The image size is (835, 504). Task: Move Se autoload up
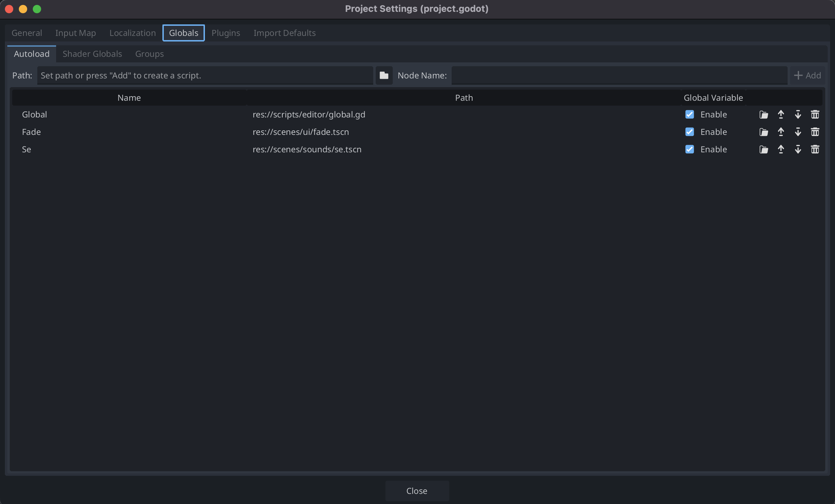click(781, 150)
